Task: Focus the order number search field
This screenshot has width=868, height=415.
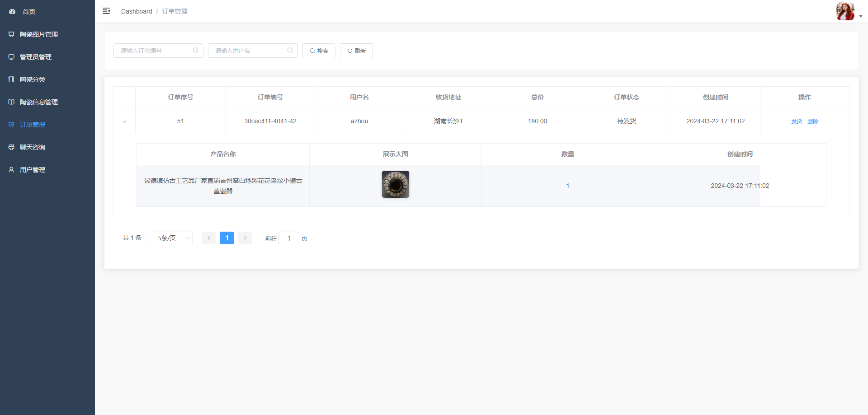Action: tap(154, 51)
